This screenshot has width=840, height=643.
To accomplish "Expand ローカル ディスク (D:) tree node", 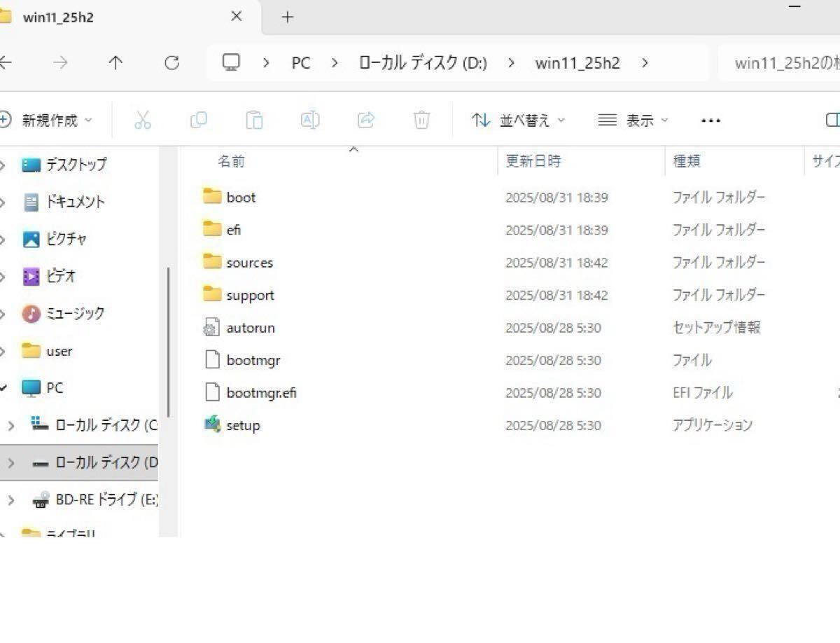I will 10,463.
